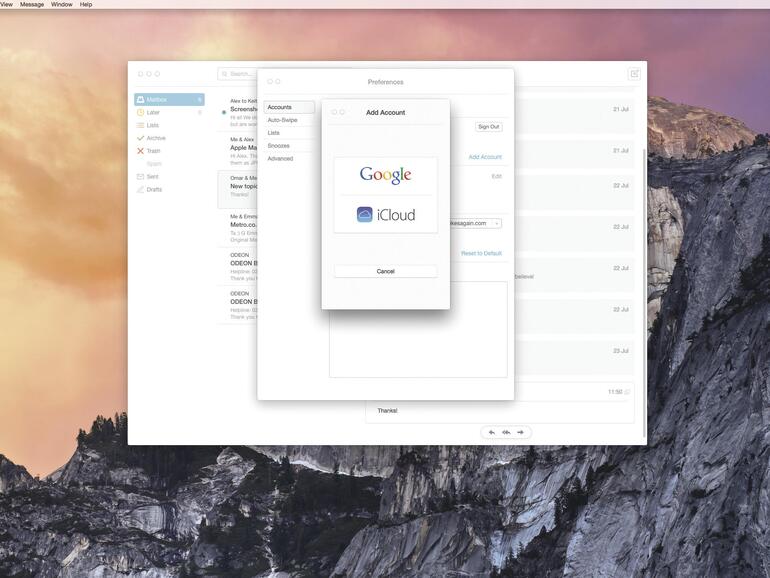Open the Lists preferences tab
770x578 pixels.
(274, 133)
